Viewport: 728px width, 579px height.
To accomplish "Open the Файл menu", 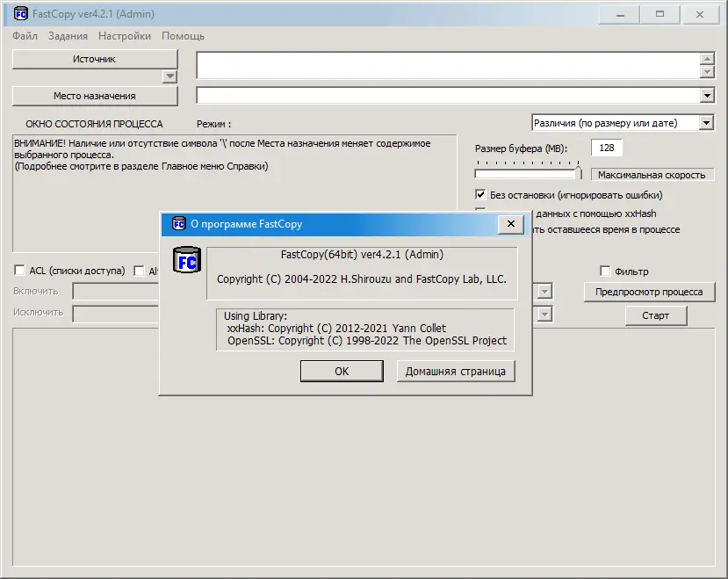I will coord(25,36).
